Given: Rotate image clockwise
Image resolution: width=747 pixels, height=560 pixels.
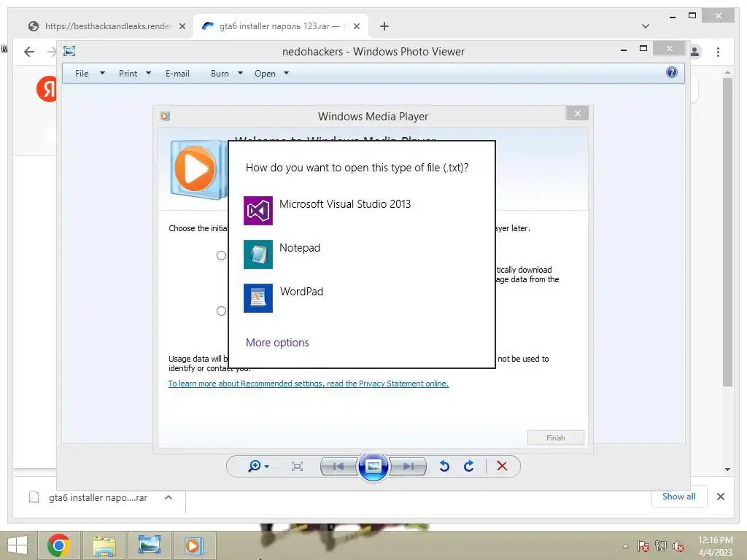Looking at the screenshot, I should [x=469, y=466].
